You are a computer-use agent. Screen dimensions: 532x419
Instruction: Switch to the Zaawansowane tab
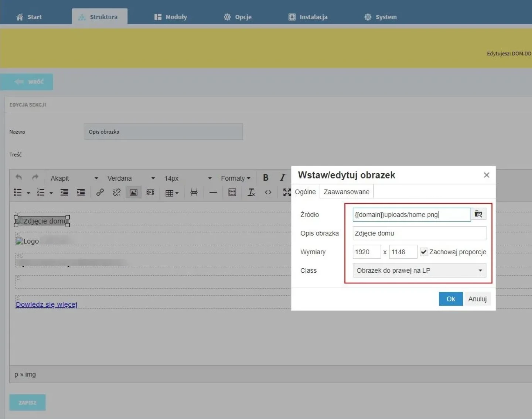coord(347,192)
